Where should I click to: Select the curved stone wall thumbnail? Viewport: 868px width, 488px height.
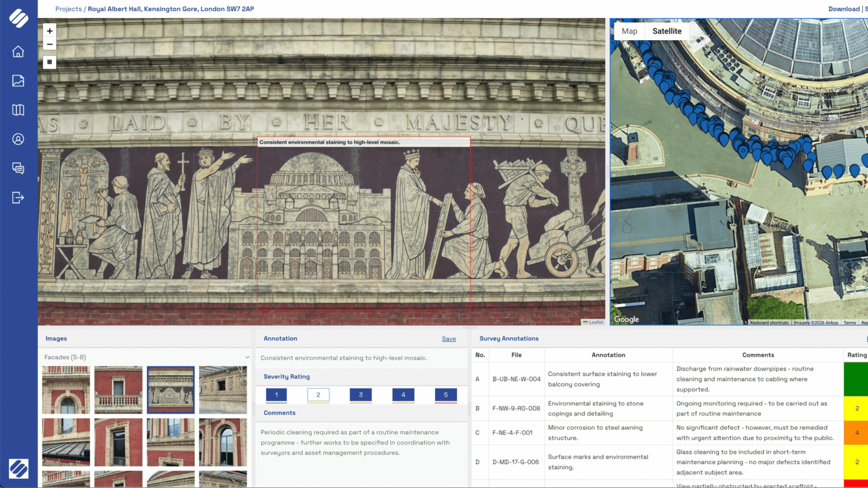click(x=223, y=390)
